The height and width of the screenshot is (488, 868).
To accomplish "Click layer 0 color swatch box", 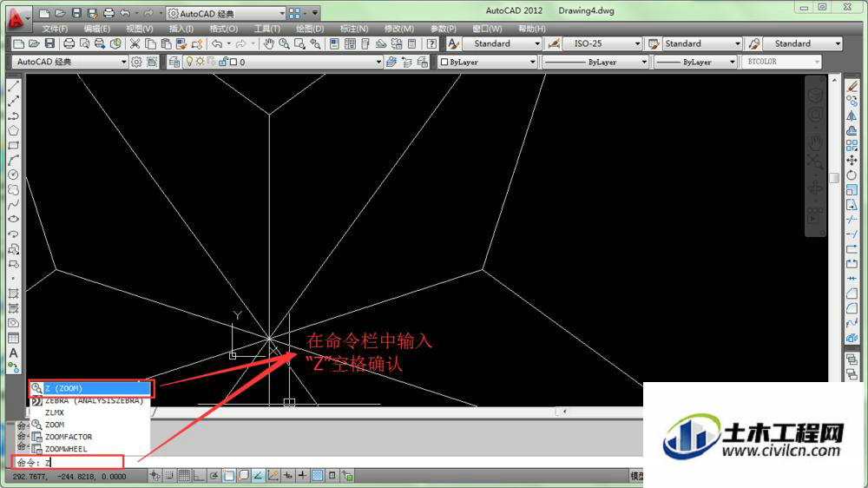I will [233, 62].
